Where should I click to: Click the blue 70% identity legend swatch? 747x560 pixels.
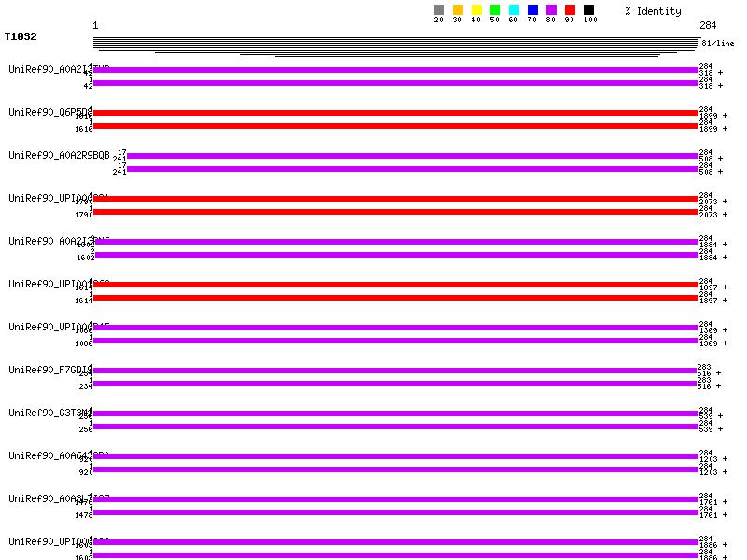click(532, 10)
